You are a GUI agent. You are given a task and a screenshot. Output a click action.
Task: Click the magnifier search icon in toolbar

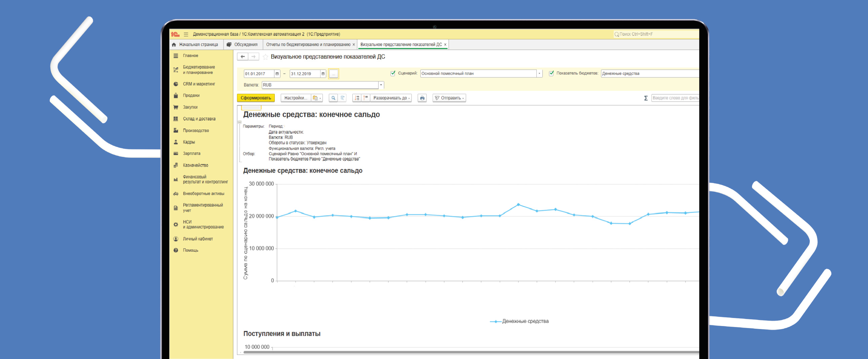[x=333, y=98]
